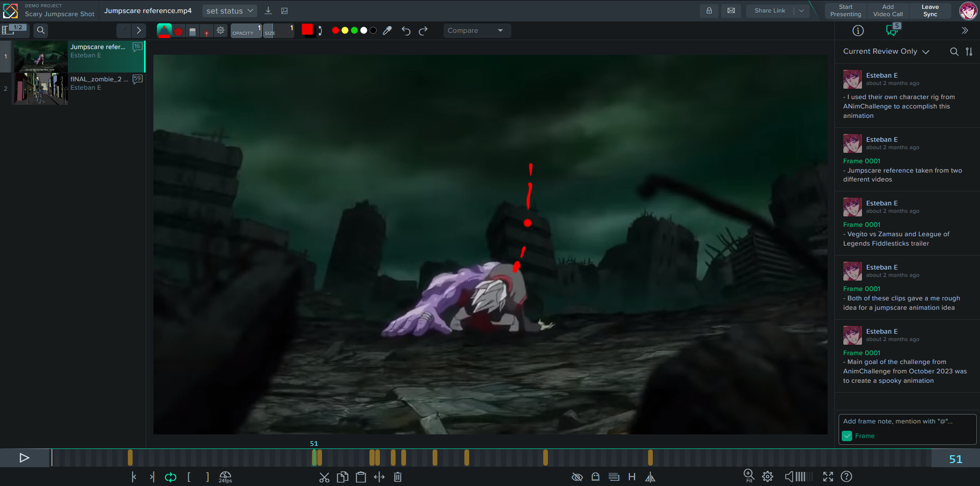Toggle loop playback
Viewport: 980px width, 486px height.
coord(170,477)
